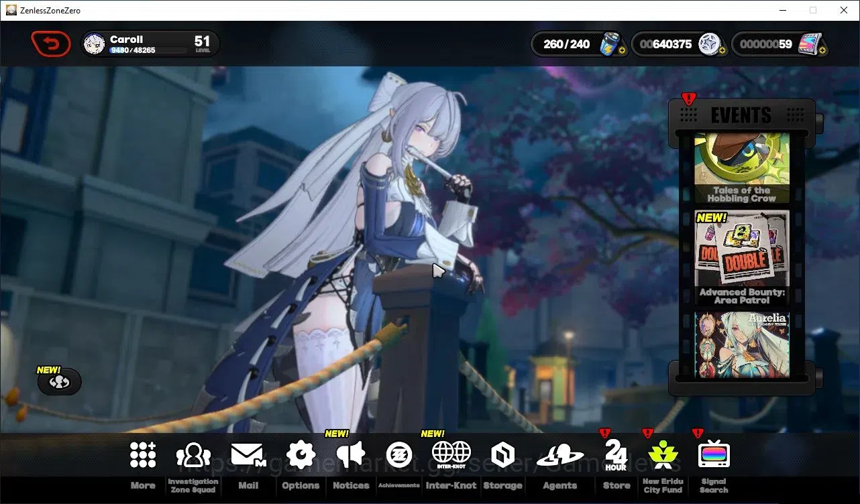Open Advanced Bounty: Area Patrol event
Screen dimensions: 860x504
[742, 257]
